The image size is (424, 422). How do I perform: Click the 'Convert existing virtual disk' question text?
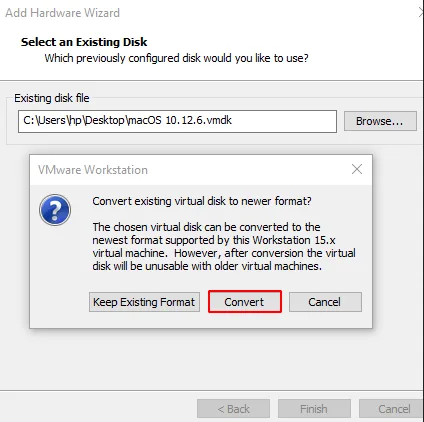click(x=202, y=201)
